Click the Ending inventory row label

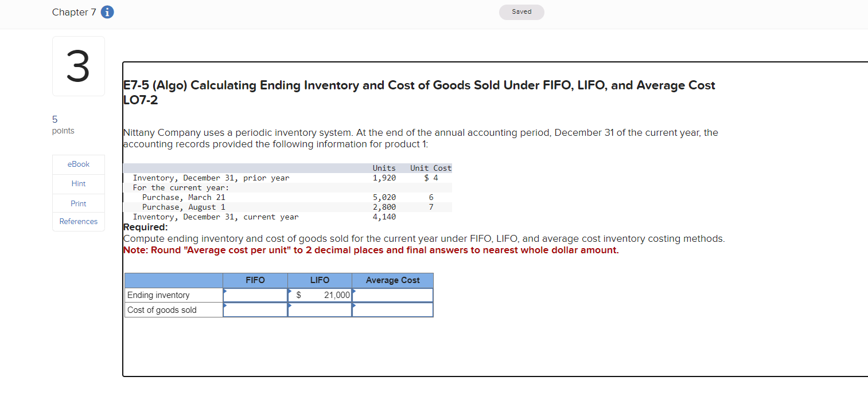click(159, 295)
